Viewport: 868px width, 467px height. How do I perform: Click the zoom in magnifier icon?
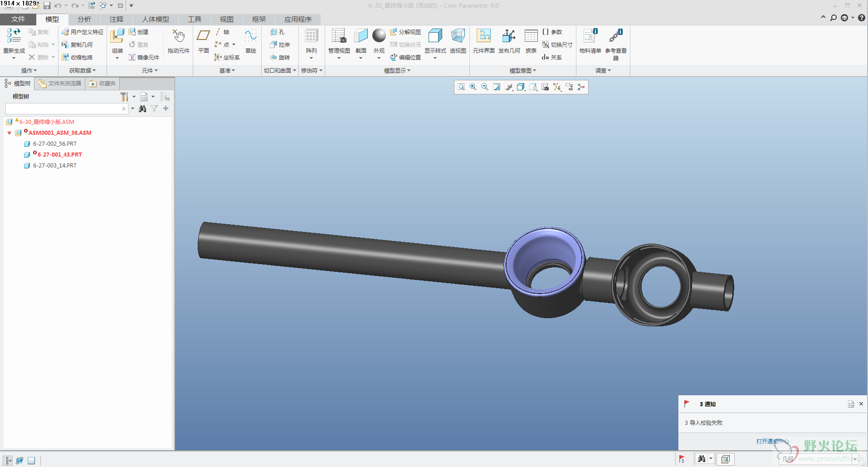[x=473, y=87]
